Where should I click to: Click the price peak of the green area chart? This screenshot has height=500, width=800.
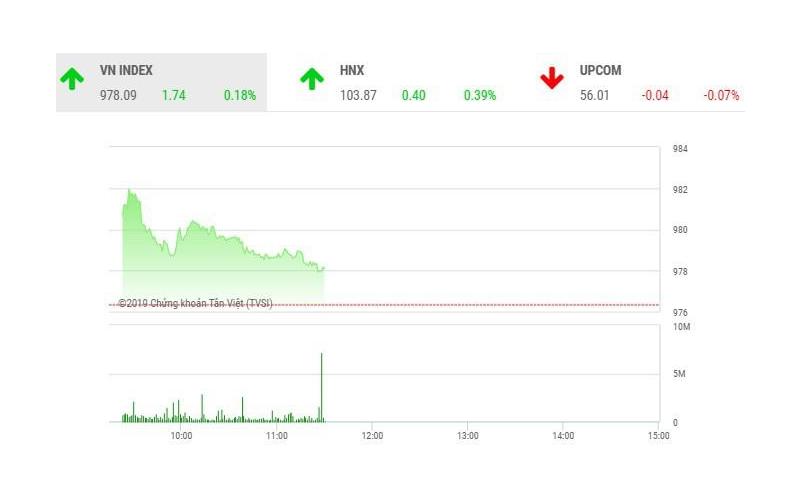(x=128, y=189)
